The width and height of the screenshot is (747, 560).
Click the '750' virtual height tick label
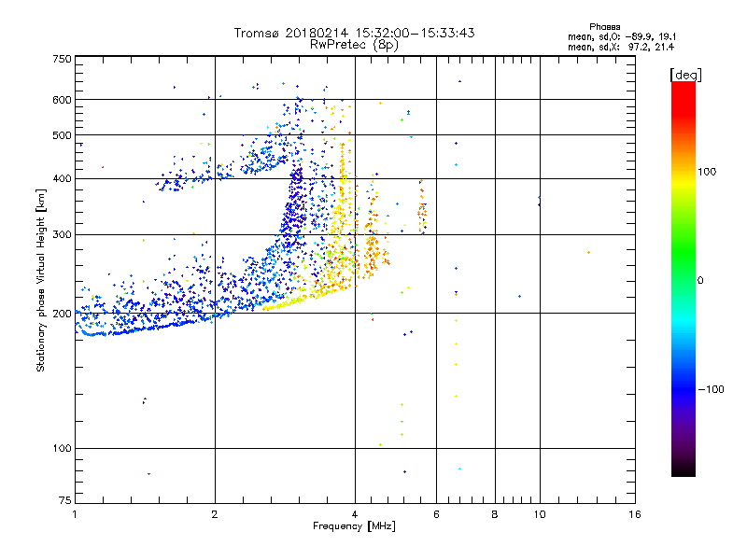click(x=62, y=59)
